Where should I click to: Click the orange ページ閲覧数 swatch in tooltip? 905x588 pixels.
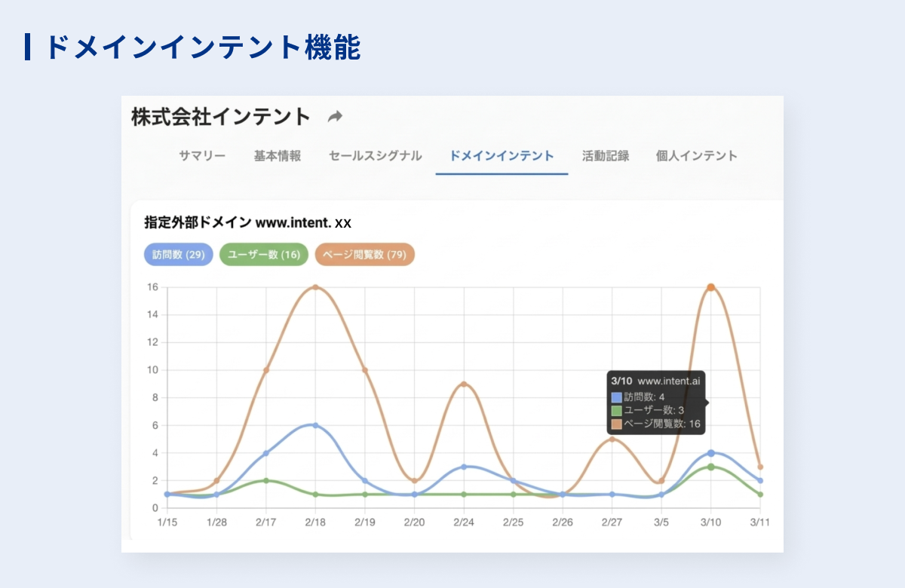point(616,424)
